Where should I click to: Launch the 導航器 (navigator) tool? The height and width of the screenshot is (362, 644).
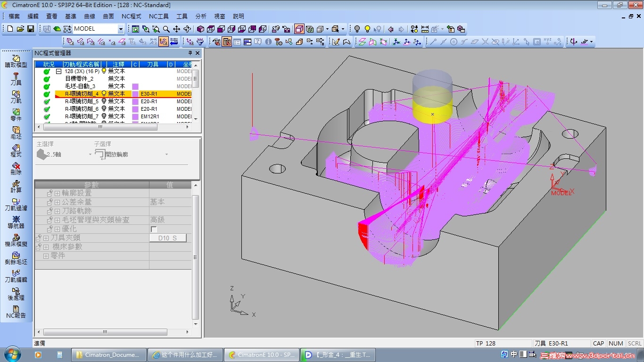click(16, 222)
